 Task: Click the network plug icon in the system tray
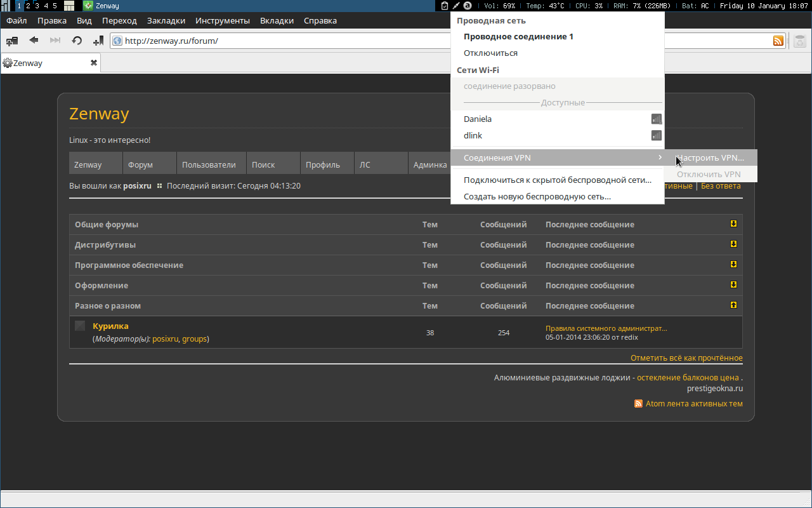point(456,6)
